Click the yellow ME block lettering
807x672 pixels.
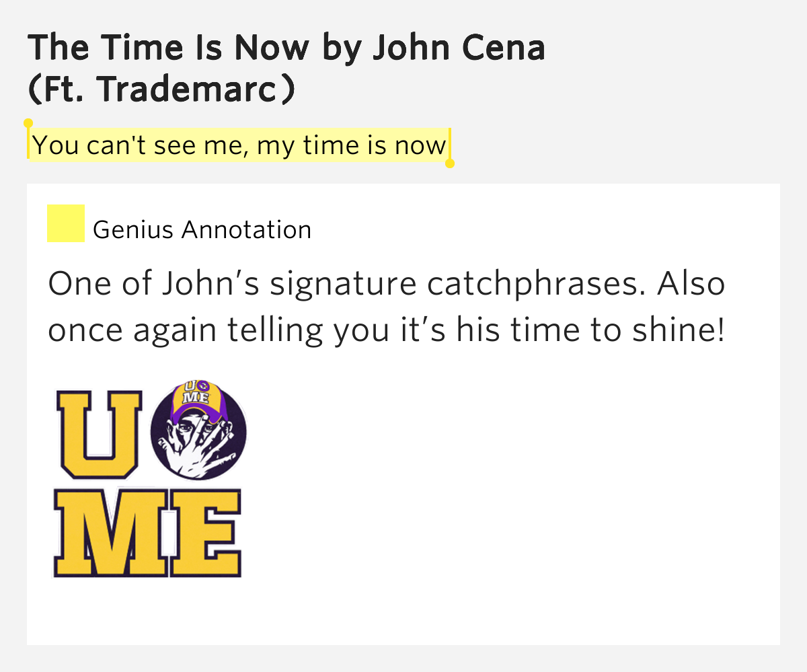148,533
